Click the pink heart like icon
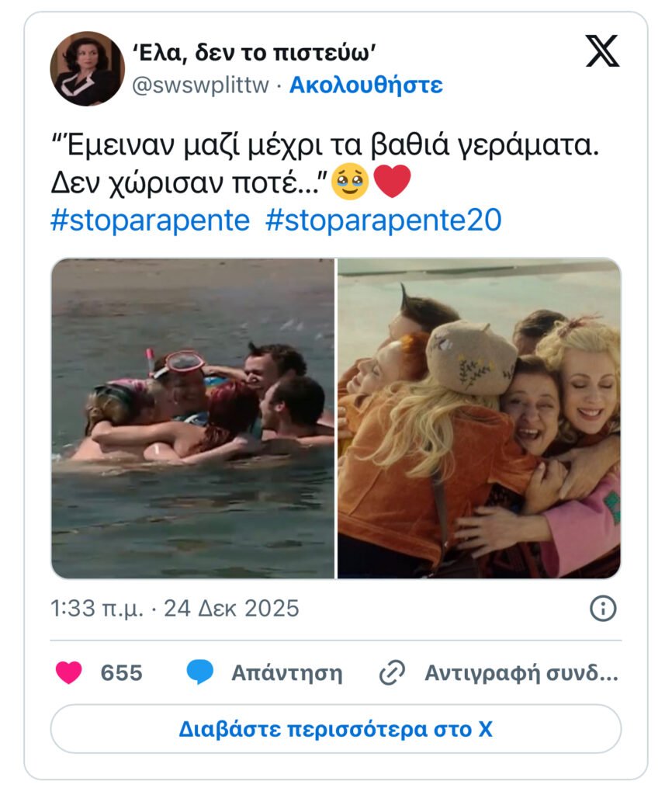The width and height of the screenshot is (672, 795). [x=68, y=673]
